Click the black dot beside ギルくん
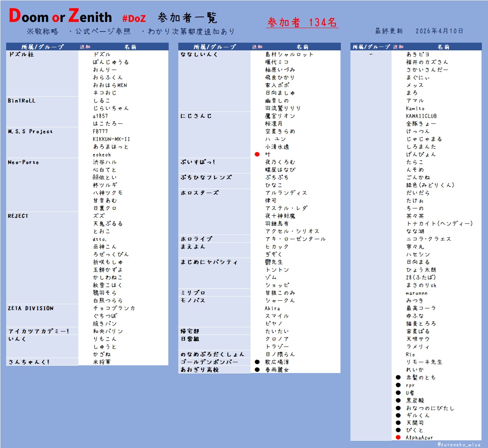This screenshot has width=488, height=448. (398, 415)
